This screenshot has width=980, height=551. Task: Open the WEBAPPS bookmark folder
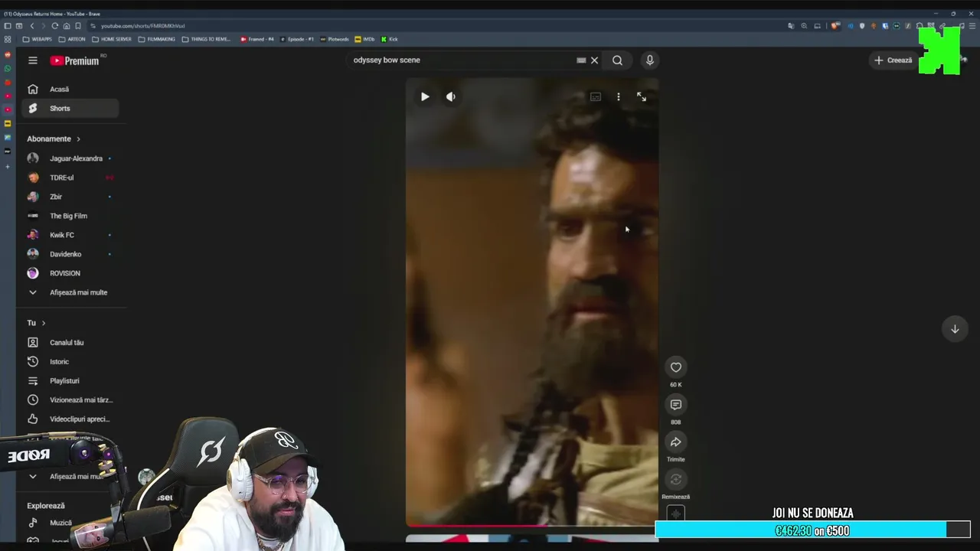[x=38, y=39]
